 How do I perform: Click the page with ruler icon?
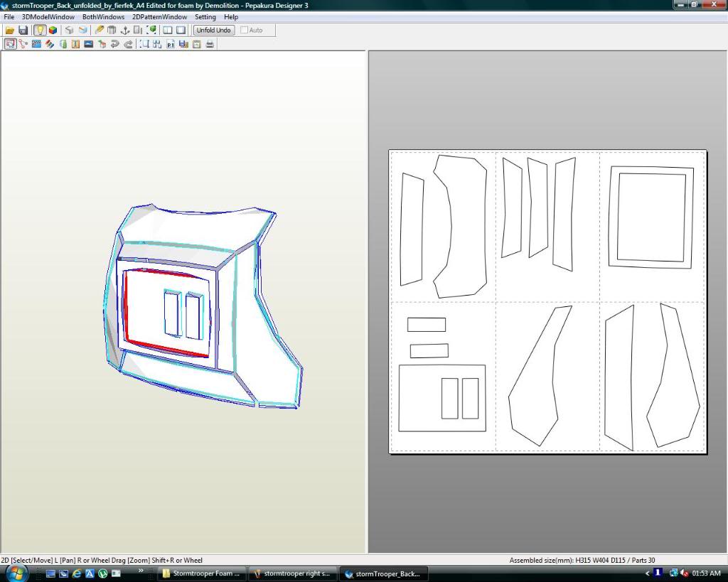coord(138,30)
